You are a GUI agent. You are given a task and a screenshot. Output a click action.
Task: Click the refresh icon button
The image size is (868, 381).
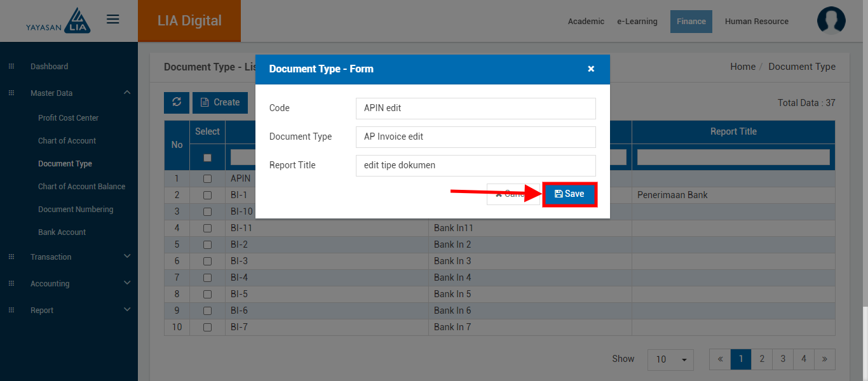[x=177, y=102]
